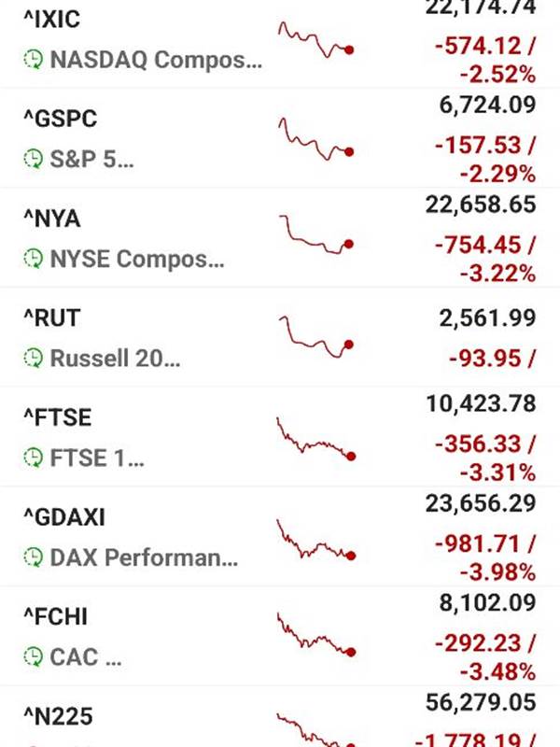
Task: Toggle the -981.71 / -3.98% change display
Action: (x=485, y=557)
